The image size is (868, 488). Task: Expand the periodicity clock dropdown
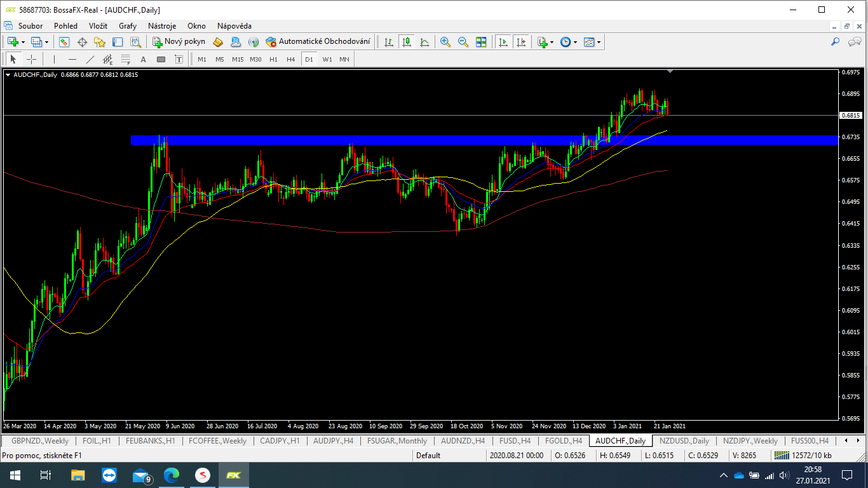click(x=575, y=42)
